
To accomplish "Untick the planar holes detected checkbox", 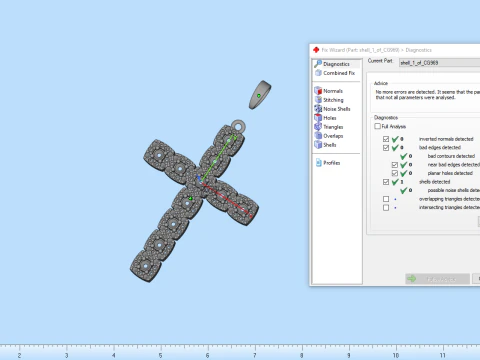I will point(395,173).
